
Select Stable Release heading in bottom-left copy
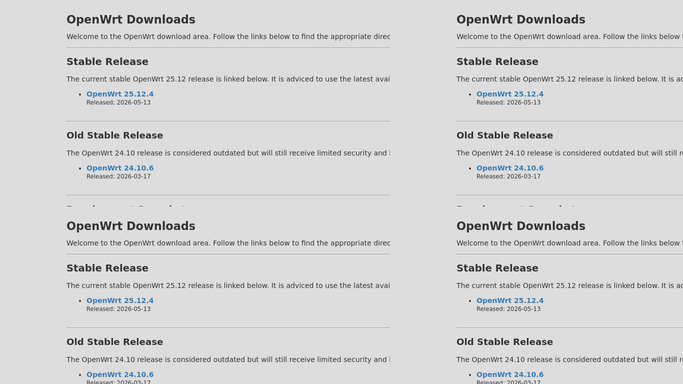coord(107,268)
